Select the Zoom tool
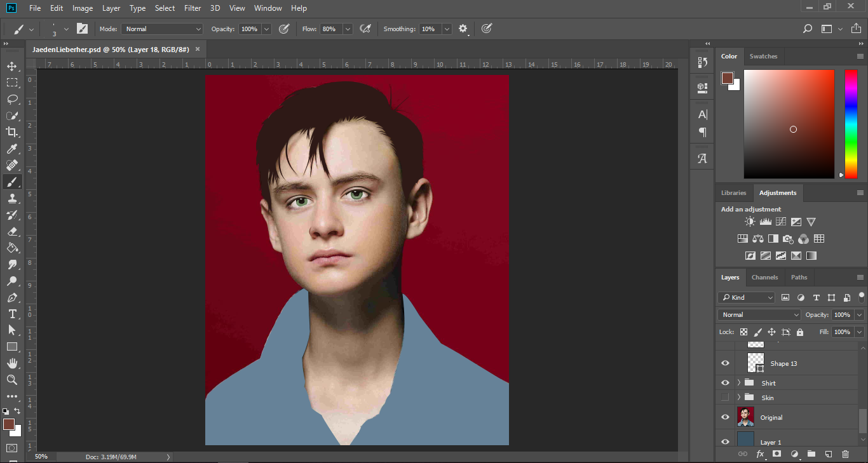 click(12, 380)
